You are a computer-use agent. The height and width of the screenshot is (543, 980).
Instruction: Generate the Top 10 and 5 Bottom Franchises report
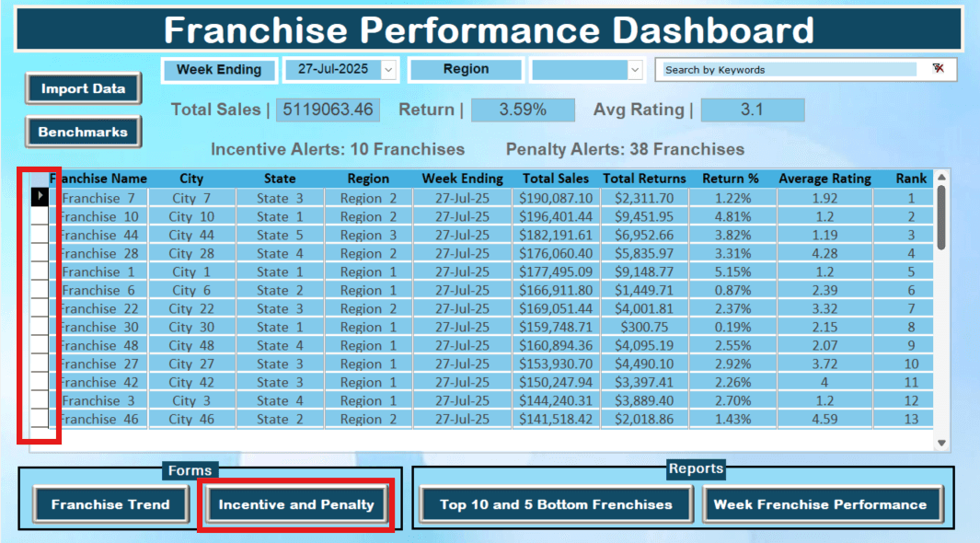[556, 504]
